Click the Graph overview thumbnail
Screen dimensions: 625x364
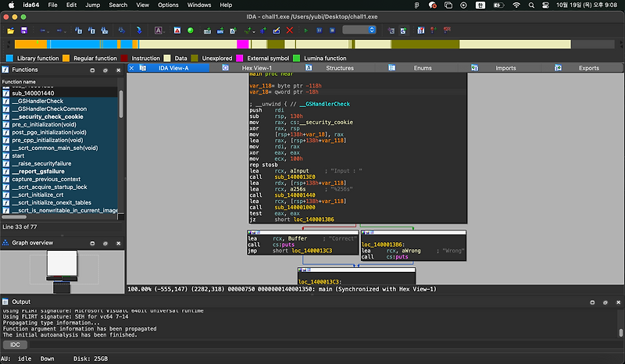61,266
